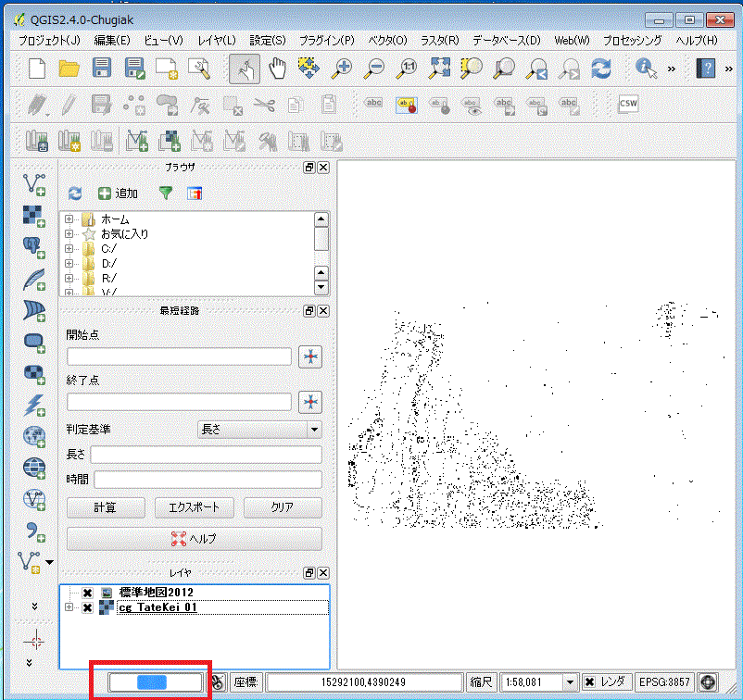
Task: Click the Add Raster Layer icon
Action: tap(34, 216)
